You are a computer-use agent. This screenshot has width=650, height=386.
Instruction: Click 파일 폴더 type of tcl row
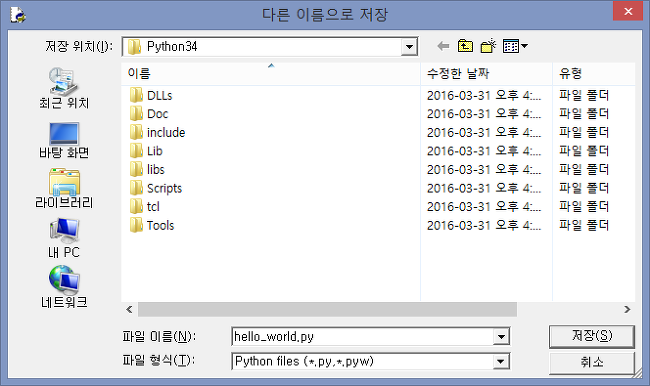(x=584, y=206)
